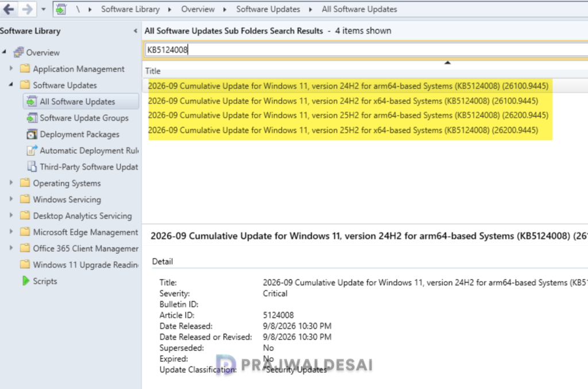This screenshot has width=588, height=389.
Task: Open Application Management in the tree
Action: 79,69
